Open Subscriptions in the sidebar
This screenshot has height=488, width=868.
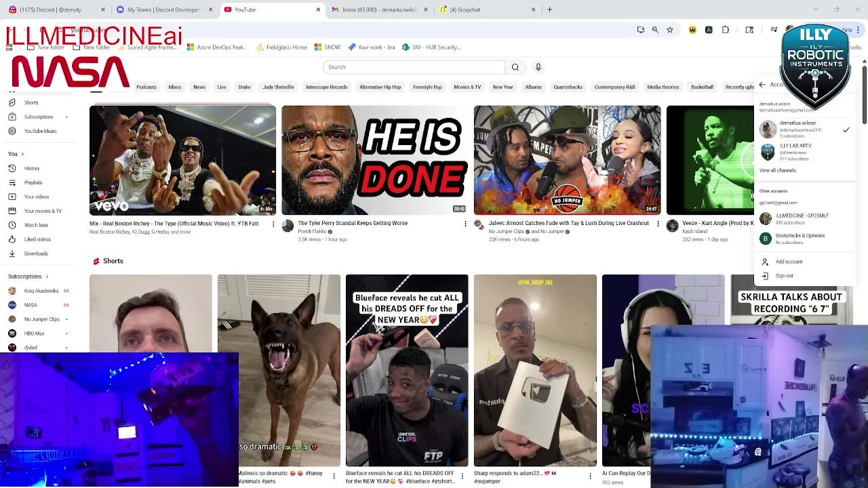pos(39,117)
